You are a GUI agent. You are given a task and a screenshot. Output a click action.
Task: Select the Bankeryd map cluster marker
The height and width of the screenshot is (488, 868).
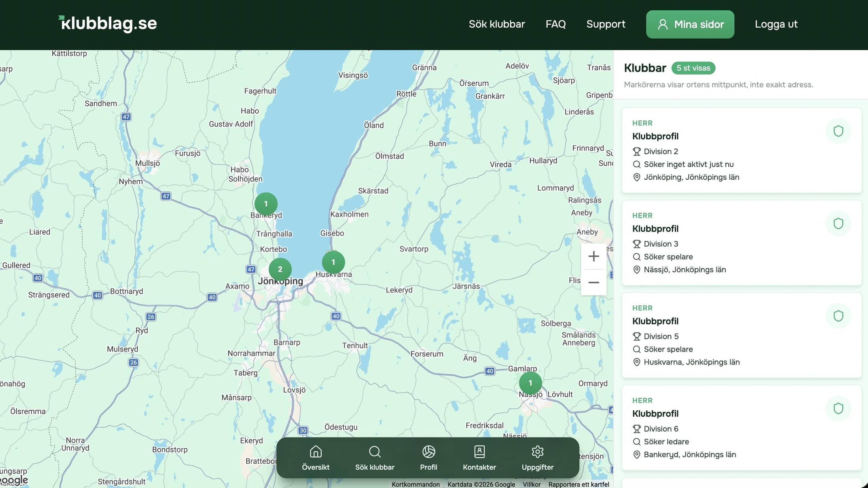pos(266,204)
